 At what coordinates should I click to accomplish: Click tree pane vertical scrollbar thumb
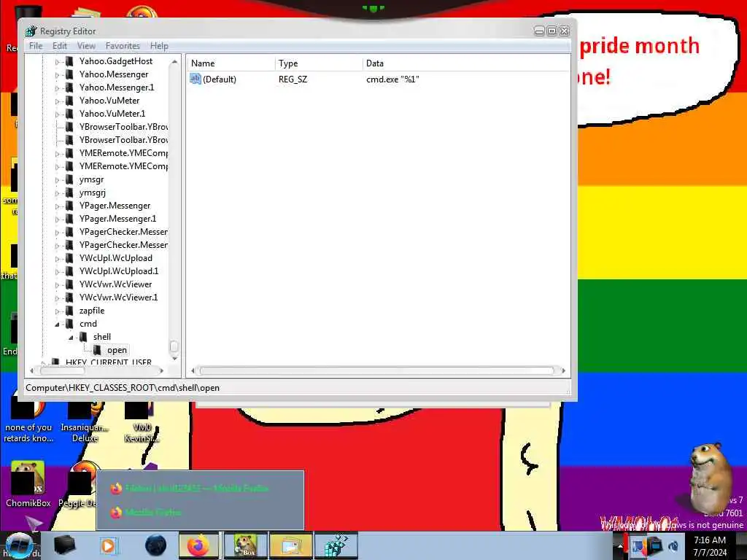[174, 346]
